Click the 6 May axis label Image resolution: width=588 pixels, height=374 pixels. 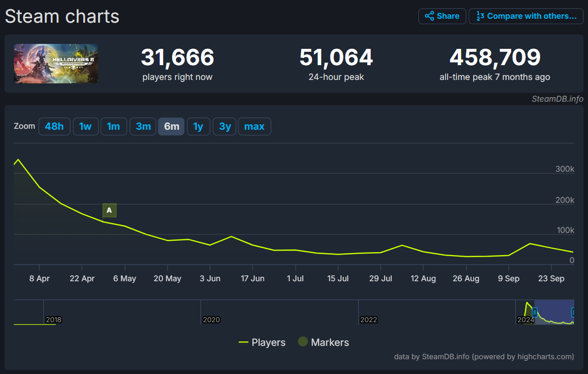tap(125, 279)
